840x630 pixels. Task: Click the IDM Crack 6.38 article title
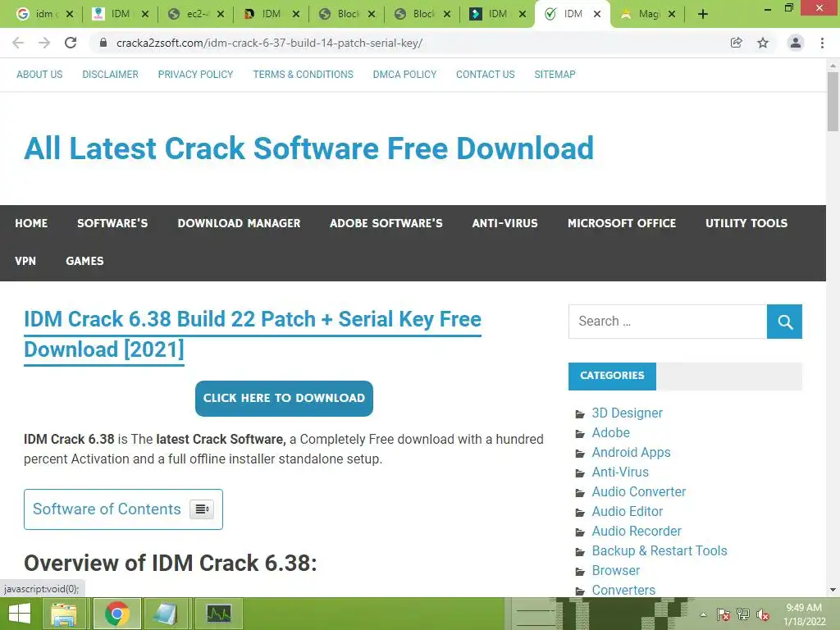click(x=253, y=335)
